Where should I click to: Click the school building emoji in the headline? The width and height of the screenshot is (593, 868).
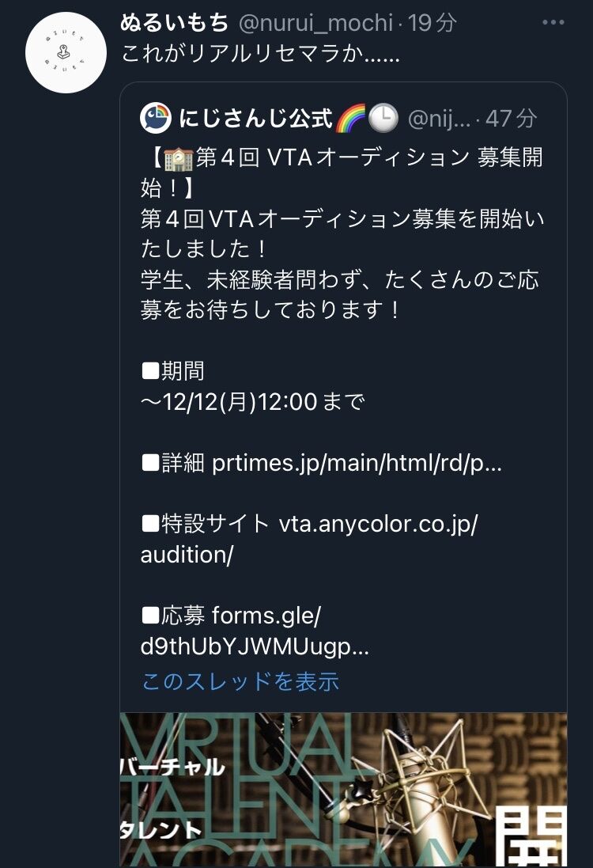tap(179, 158)
